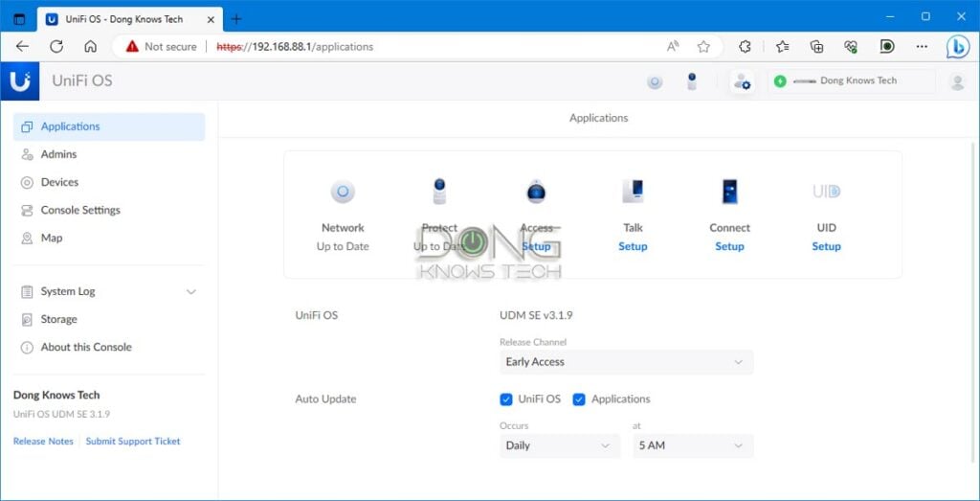Image resolution: width=980 pixels, height=501 pixels.
Task: Open Collections icon in browser toolbar
Action: (x=816, y=46)
